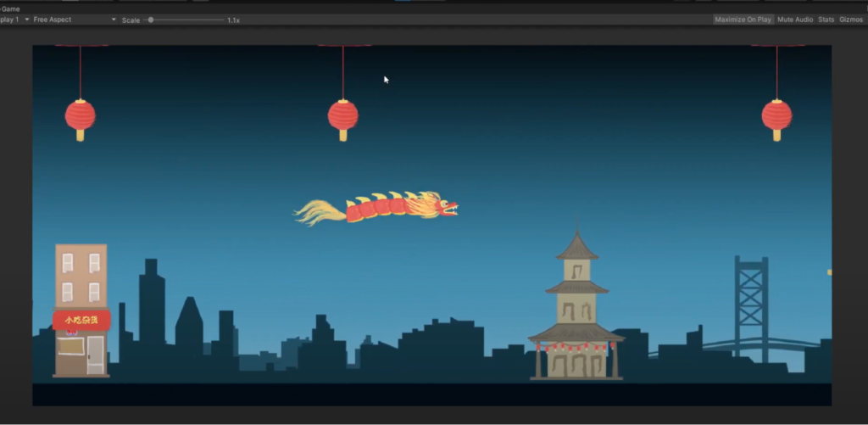Open the Display 1 dropdown
Viewport: 868px width, 425px height.
(15, 20)
